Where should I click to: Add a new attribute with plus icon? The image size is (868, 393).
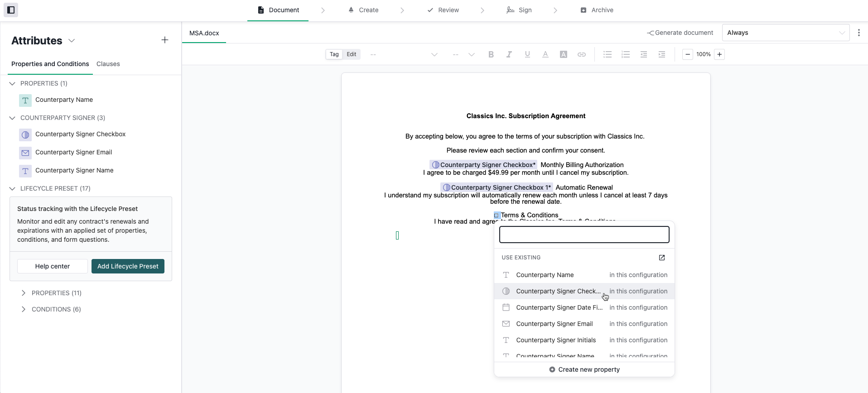[165, 40]
